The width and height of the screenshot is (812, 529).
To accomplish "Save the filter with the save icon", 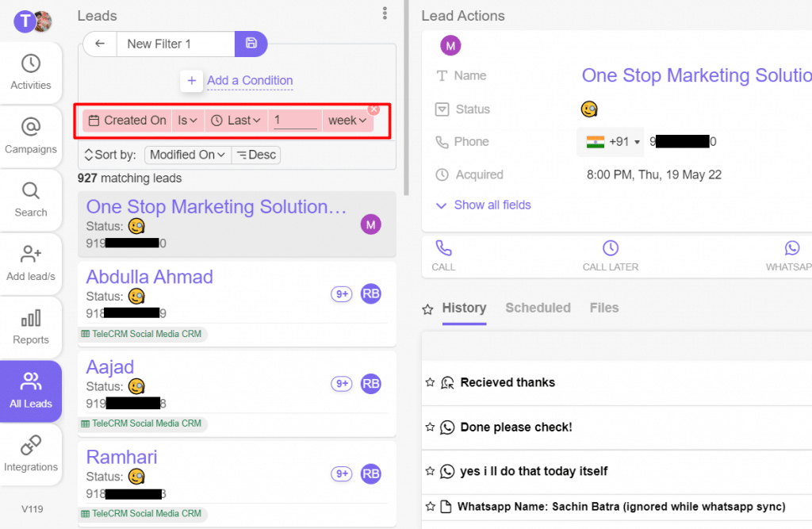I will [251, 44].
